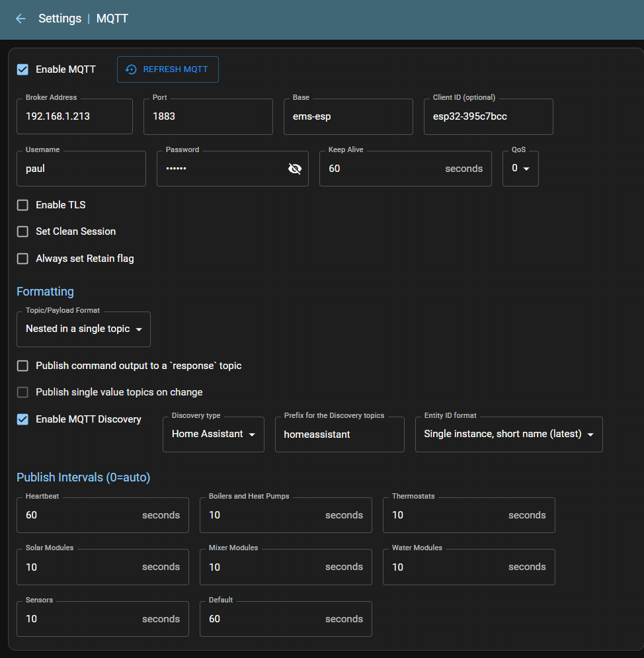Enable TLS for the MQTT connection
This screenshot has width=644, height=658.
coord(22,205)
